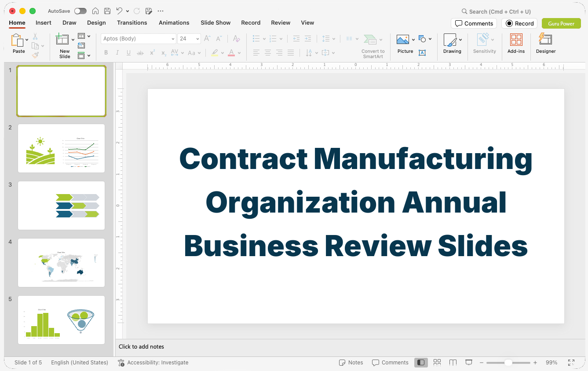Expand the Paste options arrow
Viewport: 588px width, 371px height.
(x=27, y=40)
